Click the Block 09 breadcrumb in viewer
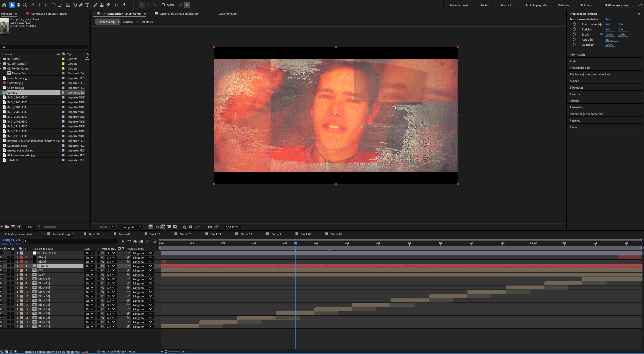644x354 pixels. tap(128, 22)
